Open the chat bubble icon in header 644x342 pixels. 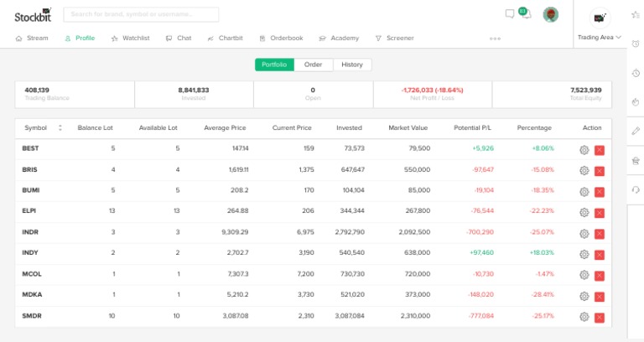[509, 13]
